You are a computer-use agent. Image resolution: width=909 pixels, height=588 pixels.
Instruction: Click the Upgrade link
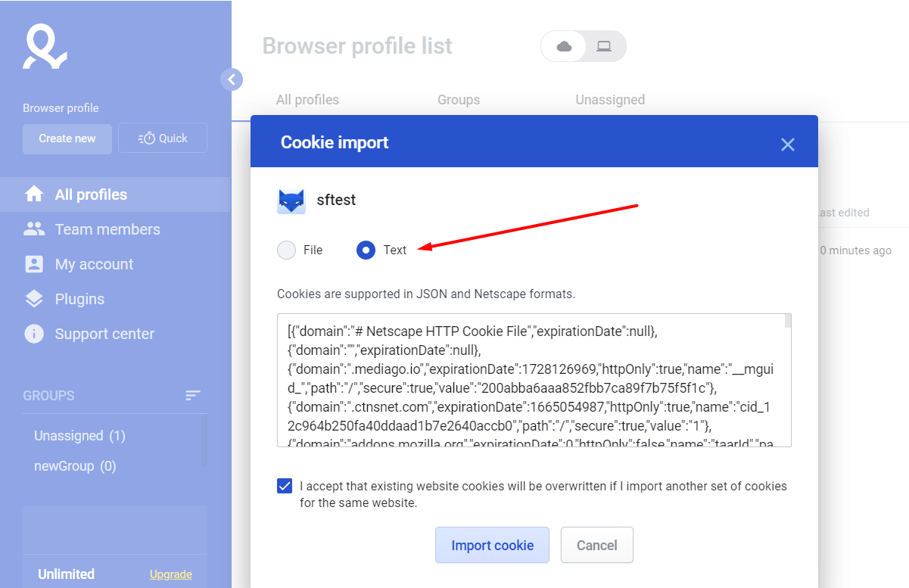(171, 574)
